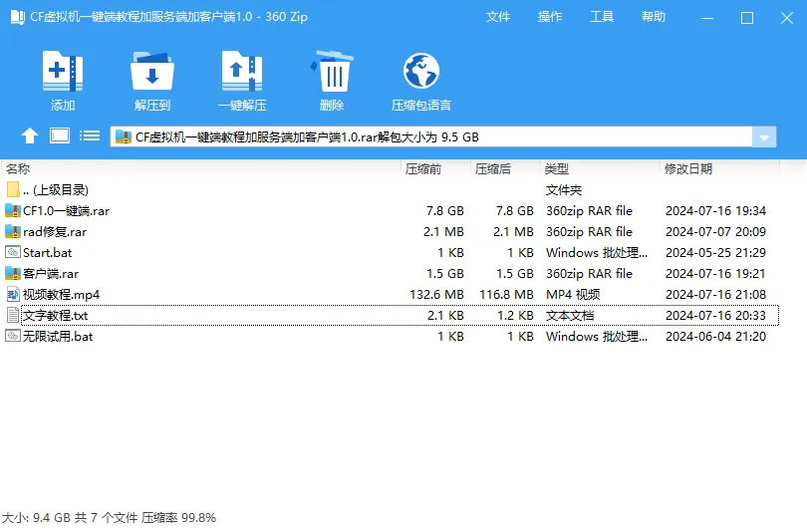The image size is (807, 532).
Task: Open the parent directory (上级目录) folder
Action: click(x=60, y=190)
